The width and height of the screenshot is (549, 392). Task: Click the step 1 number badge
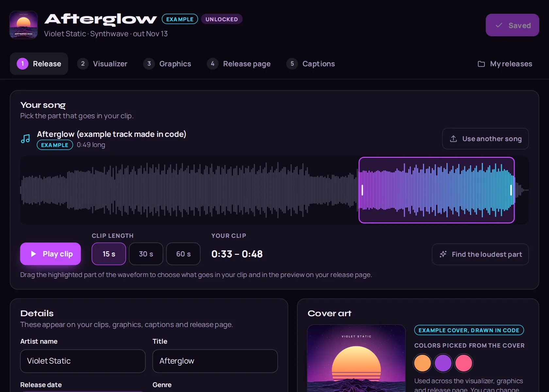tap(23, 64)
